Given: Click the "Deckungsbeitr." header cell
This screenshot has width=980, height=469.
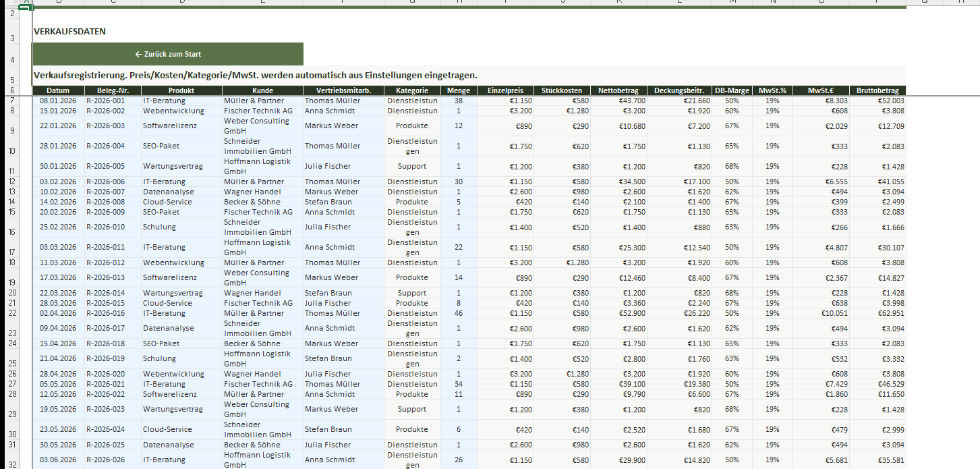Looking at the screenshot, I should tap(679, 90).
